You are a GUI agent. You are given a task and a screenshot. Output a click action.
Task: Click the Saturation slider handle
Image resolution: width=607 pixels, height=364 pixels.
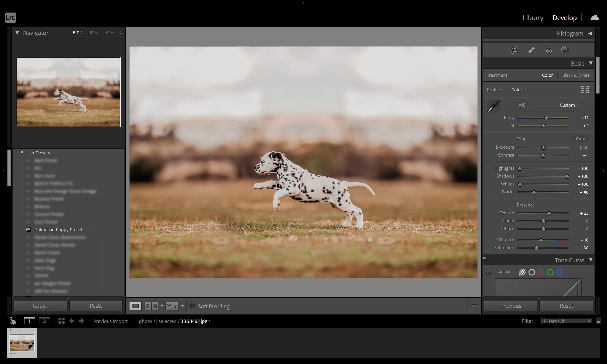coord(536,248)
